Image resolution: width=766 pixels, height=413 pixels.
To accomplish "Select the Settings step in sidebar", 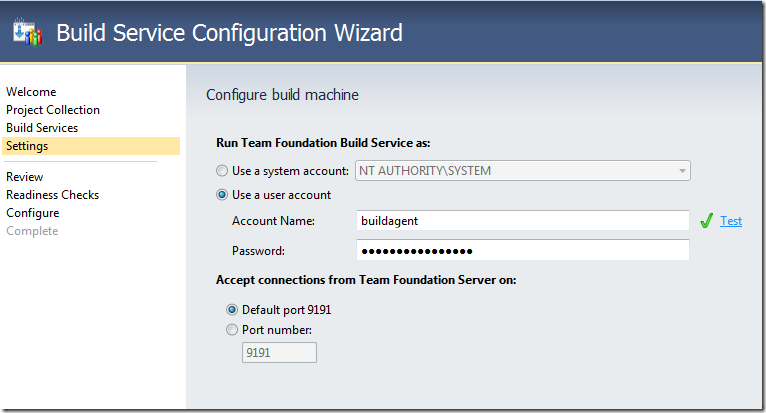I will [x=27, y=146].
